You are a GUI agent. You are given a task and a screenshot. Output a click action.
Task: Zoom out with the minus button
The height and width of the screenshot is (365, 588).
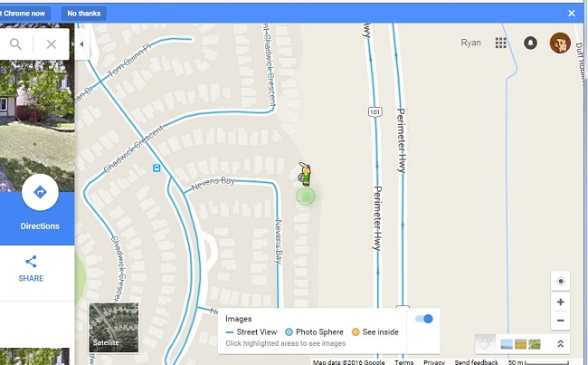(x=561, y=321)
